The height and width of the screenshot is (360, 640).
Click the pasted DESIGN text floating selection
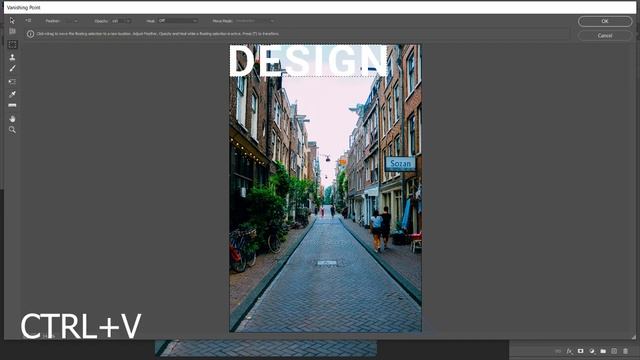[308, 61]
